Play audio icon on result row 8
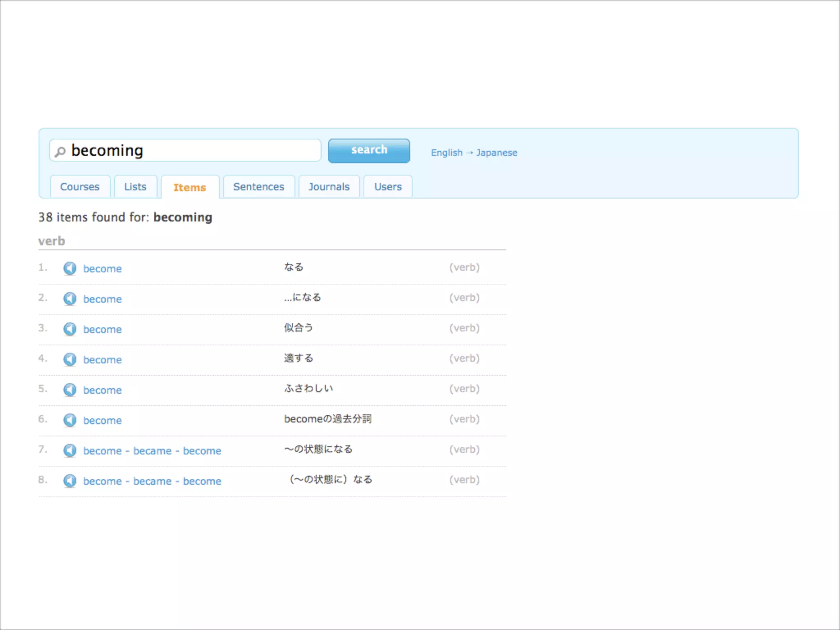This screenshot has width=840, height=630. [70, 481]
